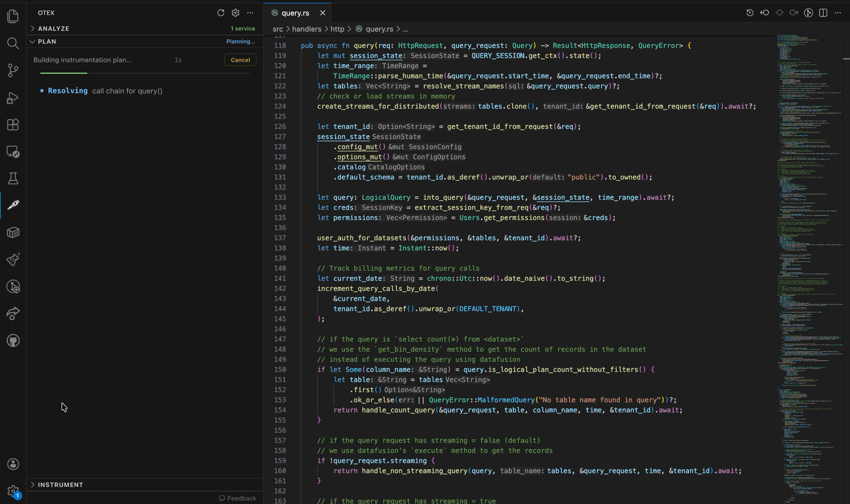Open the Extensions view
Screen dimensions: 850x504
13,125
